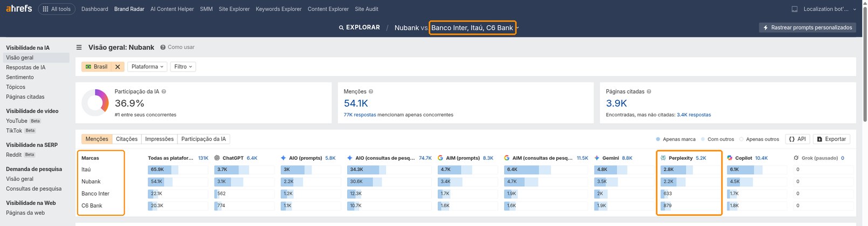Toggle the Apenas marca legend item
Image resolution: width=868 pixels, height=226 pixels.
676,139
